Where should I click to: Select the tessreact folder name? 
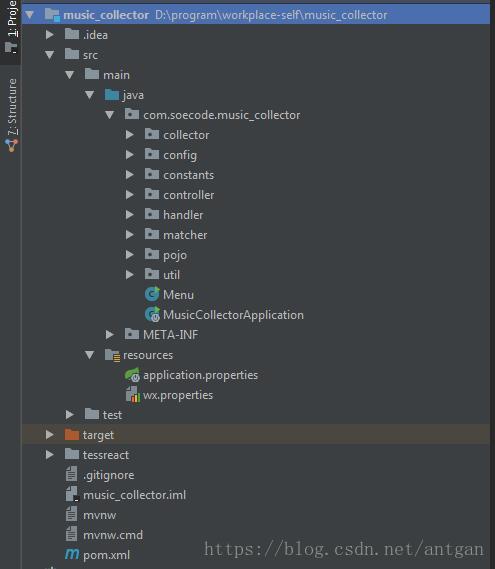106,455
